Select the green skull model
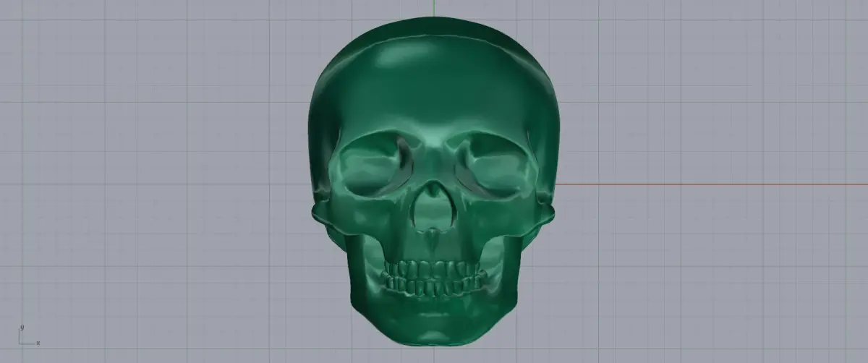868x363 pixels. coord(433,181)
